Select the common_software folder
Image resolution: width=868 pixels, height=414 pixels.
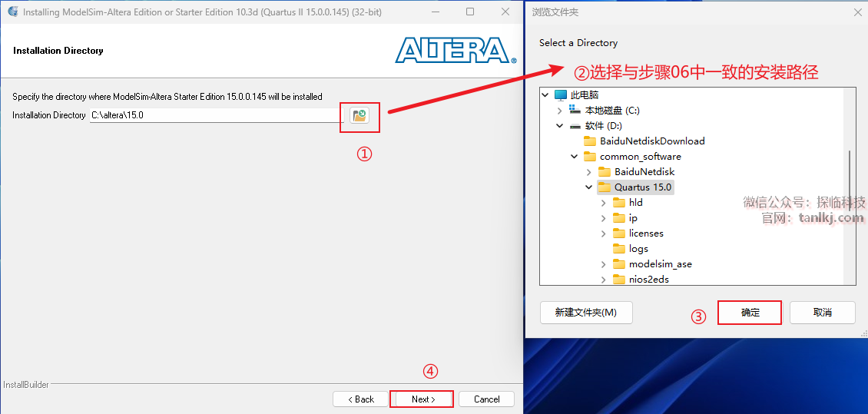tap(641, 157)
